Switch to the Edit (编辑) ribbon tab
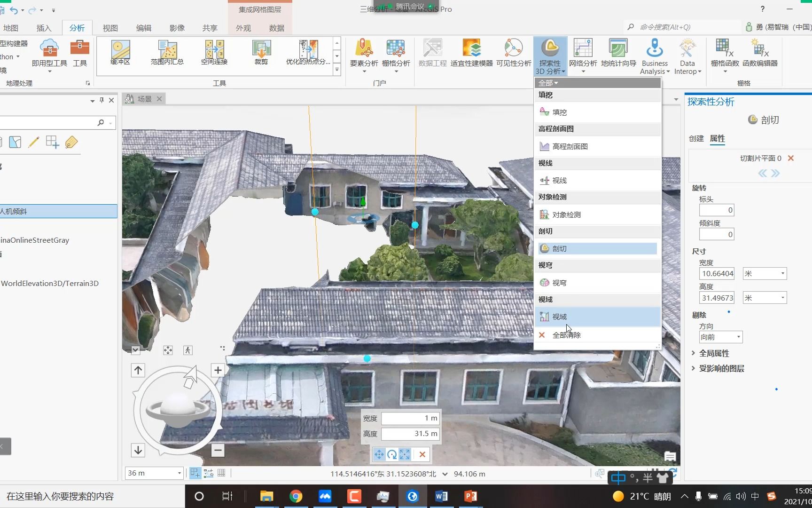The height and width of the screenshot is (508, 812). click(x=144, y=28)
